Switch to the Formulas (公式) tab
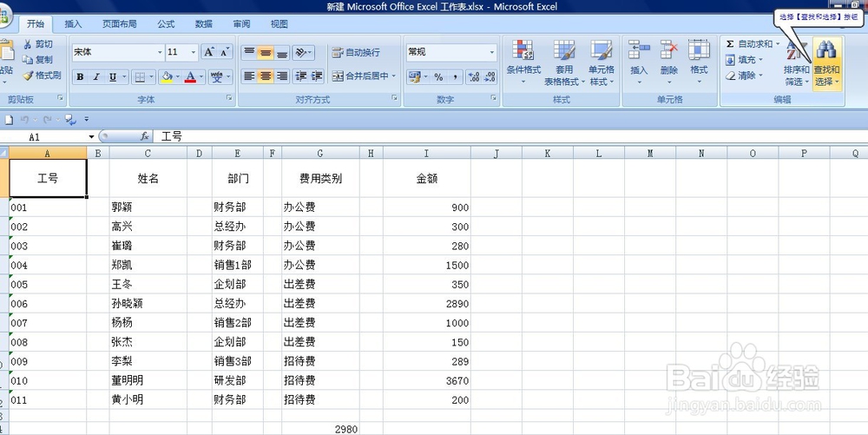The height and width of the screenshot is (435, 868). (166, 23)
